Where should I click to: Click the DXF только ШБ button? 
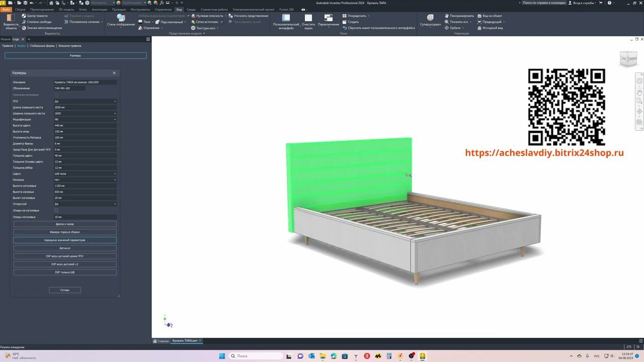point(65,272)
